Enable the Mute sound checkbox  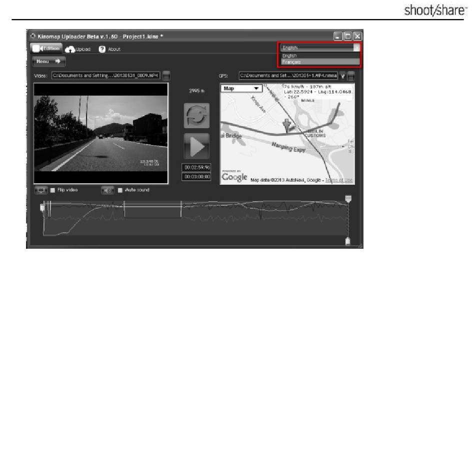coord(120,190)
